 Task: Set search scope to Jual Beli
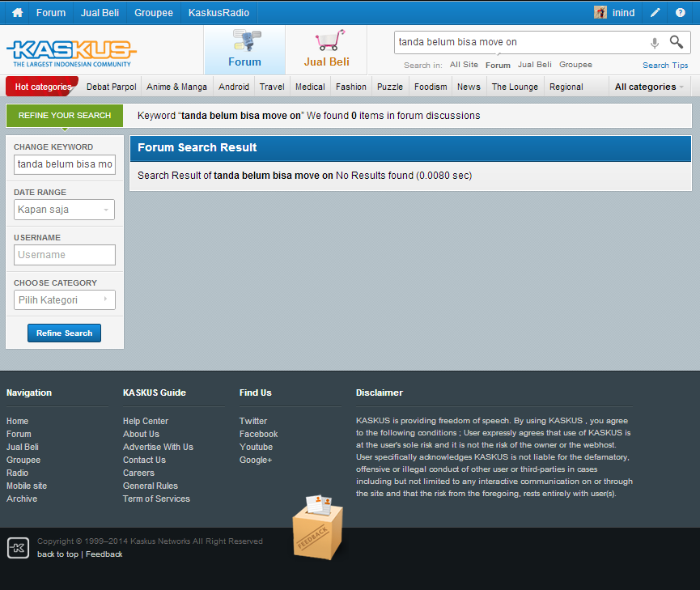(535, 65)
